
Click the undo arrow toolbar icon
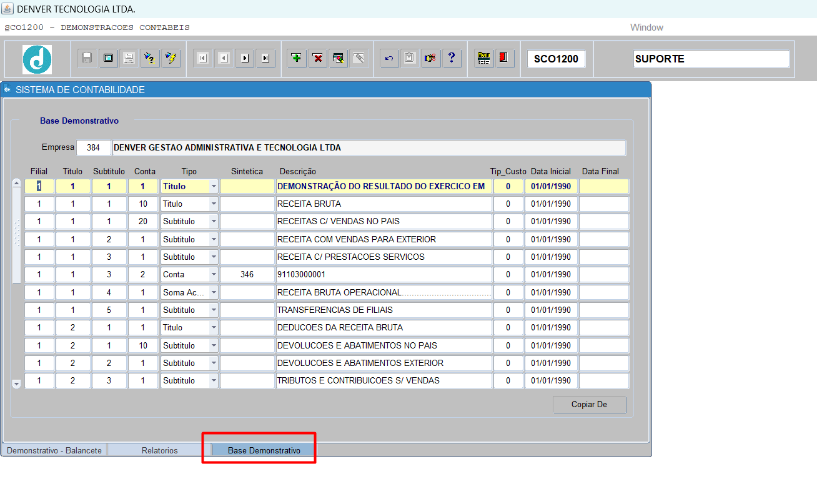[389, 58]
